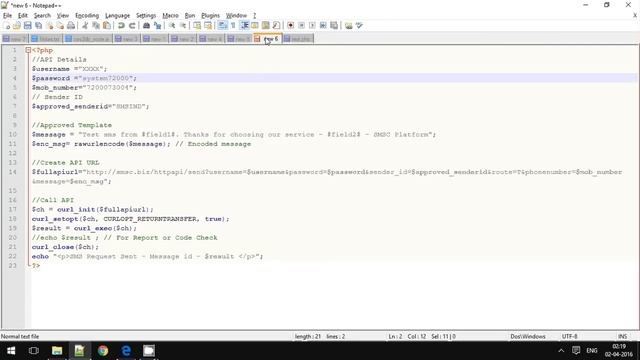The width and height of the screenshot is (640, 360).
Task: Toggle show all characters icon
Action: 233,25
